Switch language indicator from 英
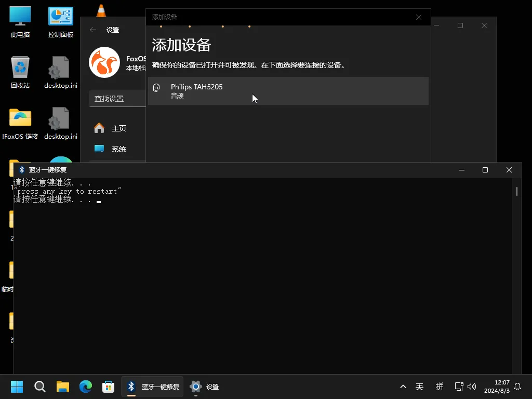Viewport: 532px width, 399px height. pos(419,387)
